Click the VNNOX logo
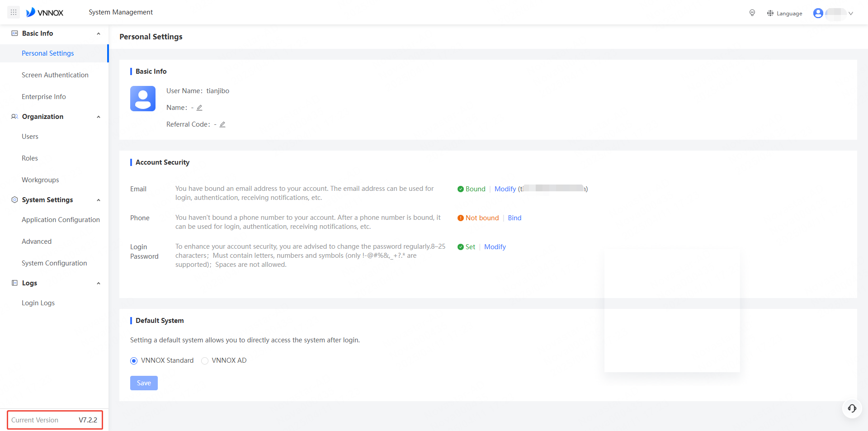 coord(45,12)
